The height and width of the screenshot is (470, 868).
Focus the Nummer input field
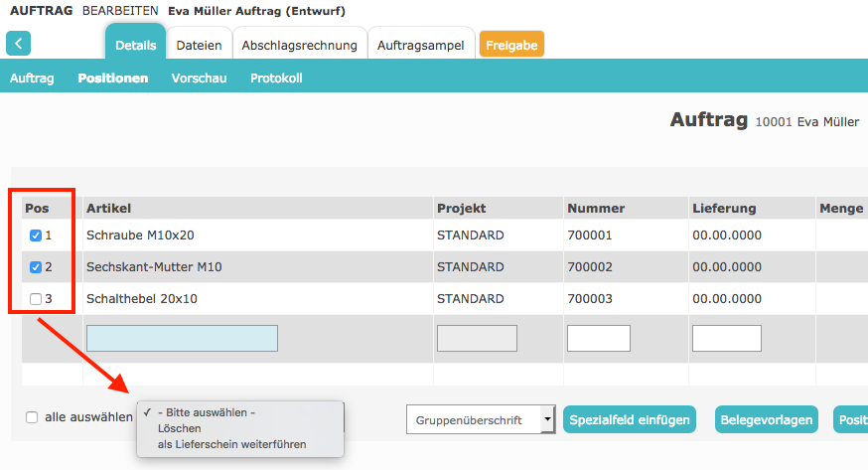598,339
